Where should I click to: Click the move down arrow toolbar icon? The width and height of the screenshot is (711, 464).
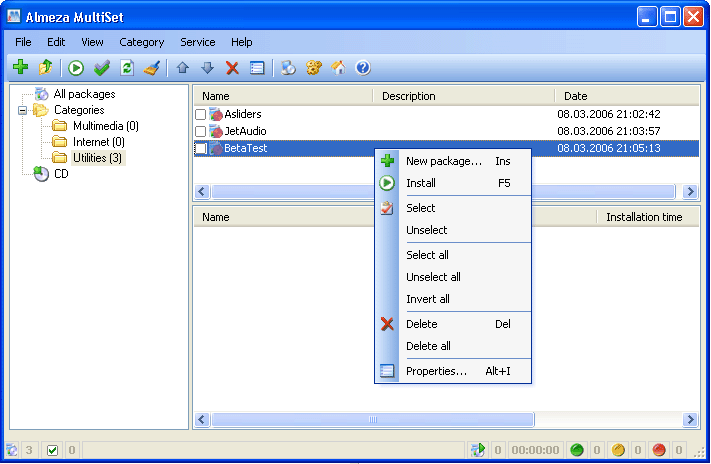207,68
